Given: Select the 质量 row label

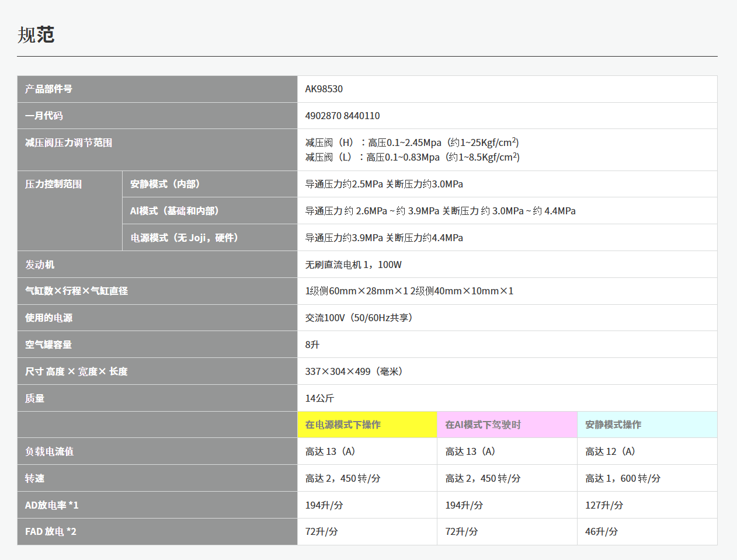Looking at the screenshot, I should [157, 398].
